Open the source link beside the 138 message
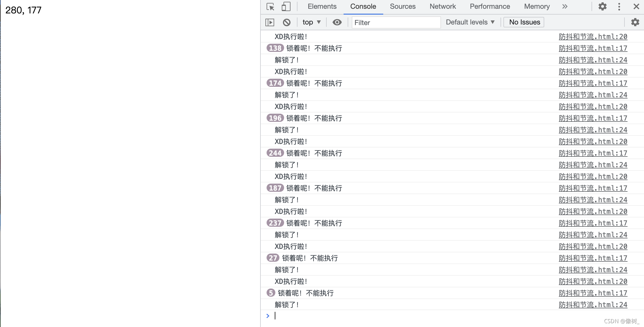 click(x=593, y=48)
